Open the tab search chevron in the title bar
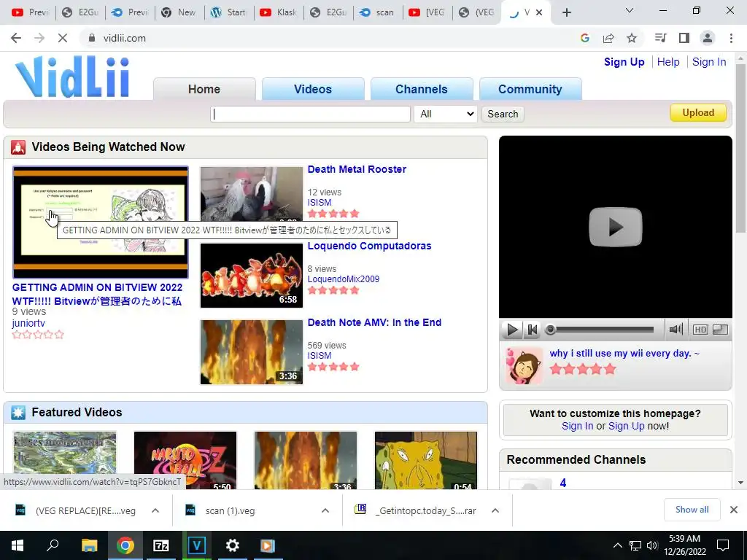Image resolution: width=747 pixels, height=560 pixels. pyautogui.click(x=630, y=10)
